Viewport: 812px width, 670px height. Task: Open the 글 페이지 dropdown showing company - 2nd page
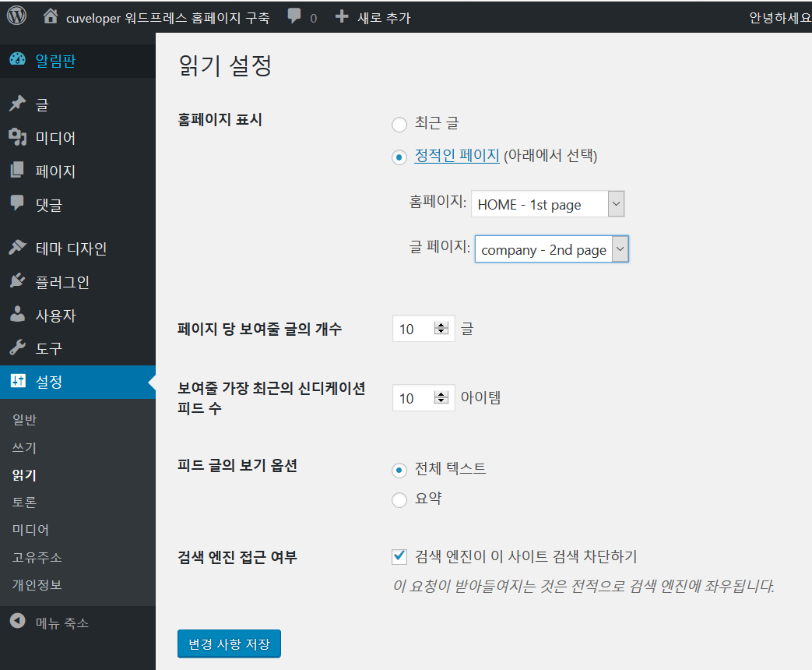[552, 249]
